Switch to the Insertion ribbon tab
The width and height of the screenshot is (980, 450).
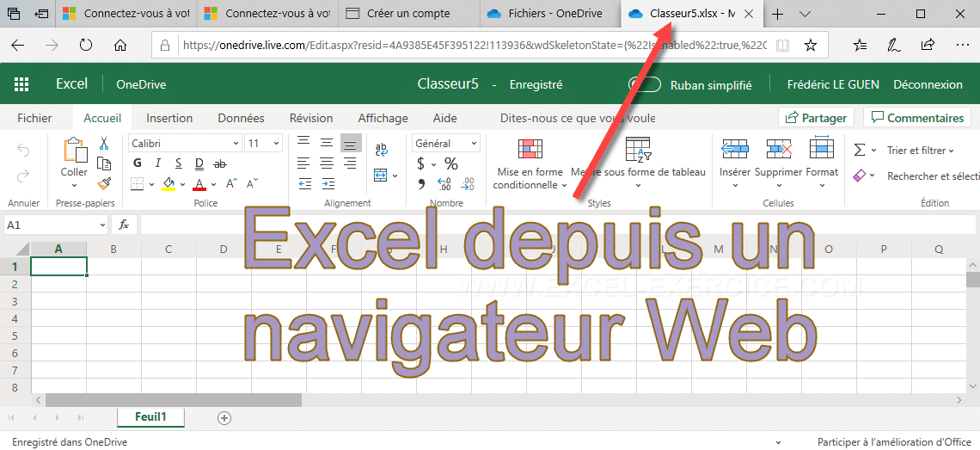[x=169, y=118]
